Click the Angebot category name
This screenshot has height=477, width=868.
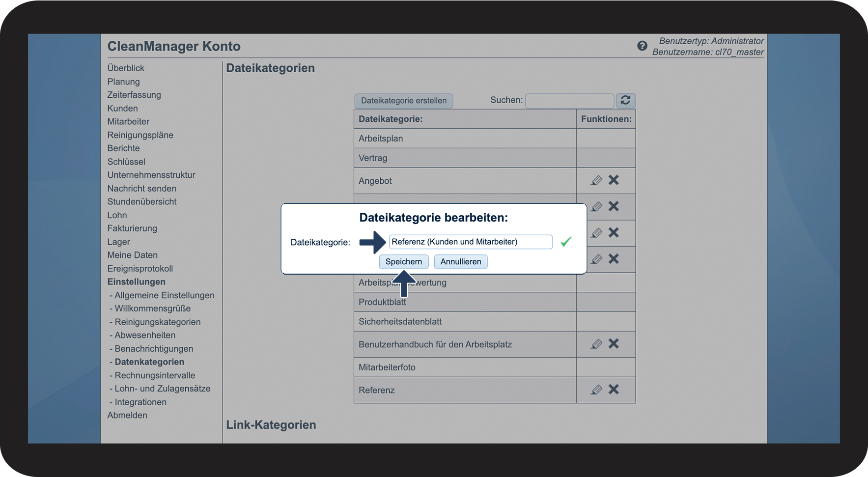(375, 181)
